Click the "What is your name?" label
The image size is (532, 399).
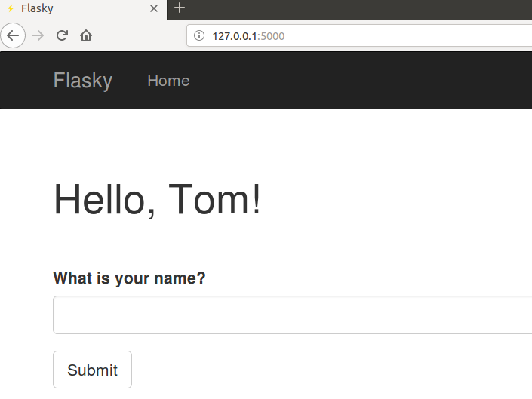tap(129, 278)
